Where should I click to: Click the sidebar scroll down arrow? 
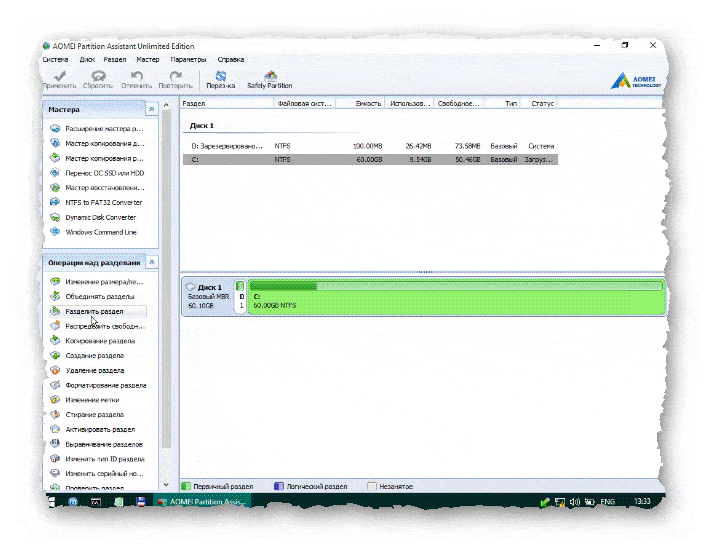point(166,485)
